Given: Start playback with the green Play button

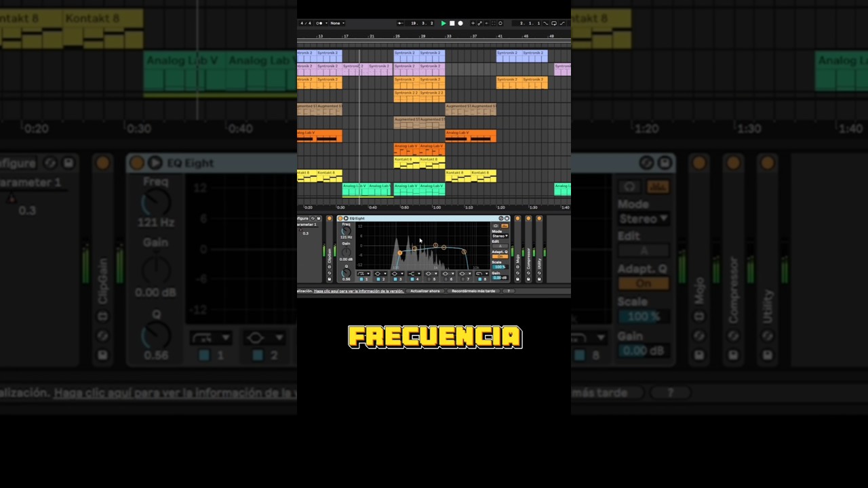Looking at the screenshot, I should (443, 23).
